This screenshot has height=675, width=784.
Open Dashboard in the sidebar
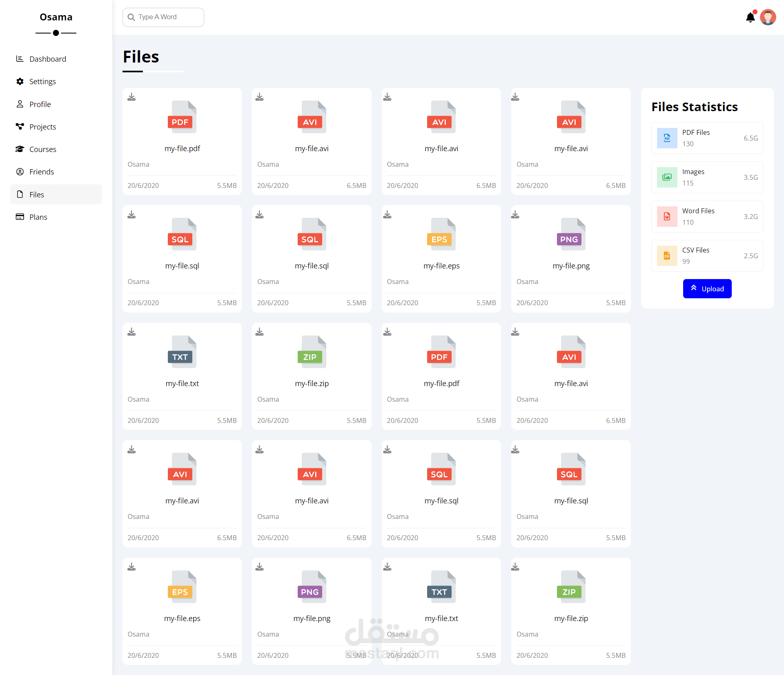(47, 59)
